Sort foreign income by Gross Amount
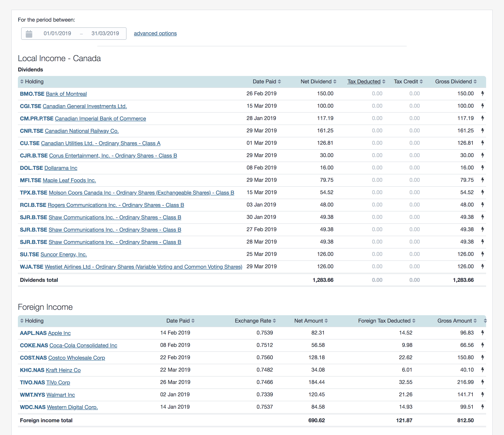 pyautogui.click(x=457, y=321)
